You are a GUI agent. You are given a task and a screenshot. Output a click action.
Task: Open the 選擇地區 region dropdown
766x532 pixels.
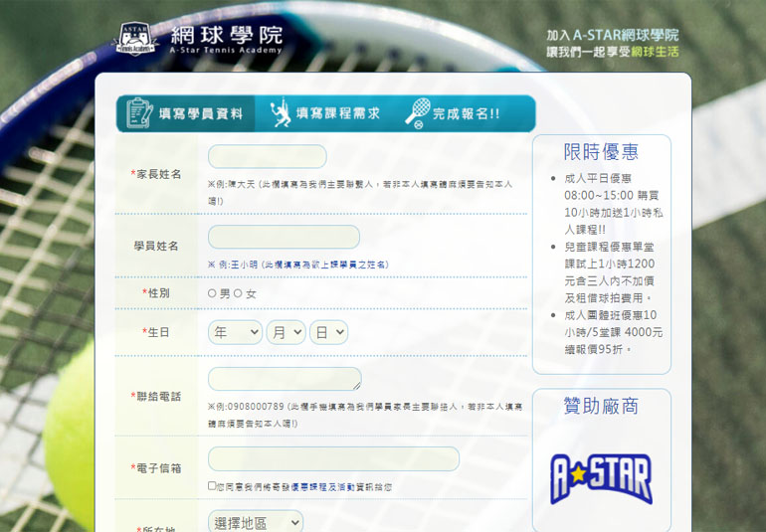coord(256,522)
